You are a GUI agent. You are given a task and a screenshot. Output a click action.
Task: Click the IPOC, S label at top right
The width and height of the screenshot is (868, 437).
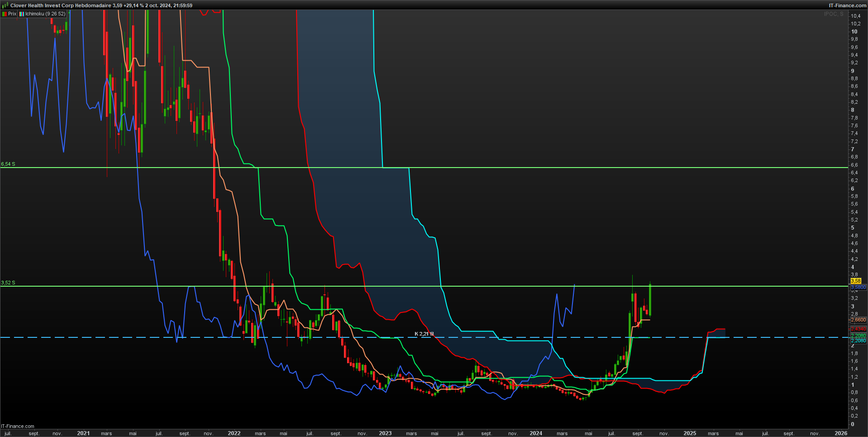[834, 14]
